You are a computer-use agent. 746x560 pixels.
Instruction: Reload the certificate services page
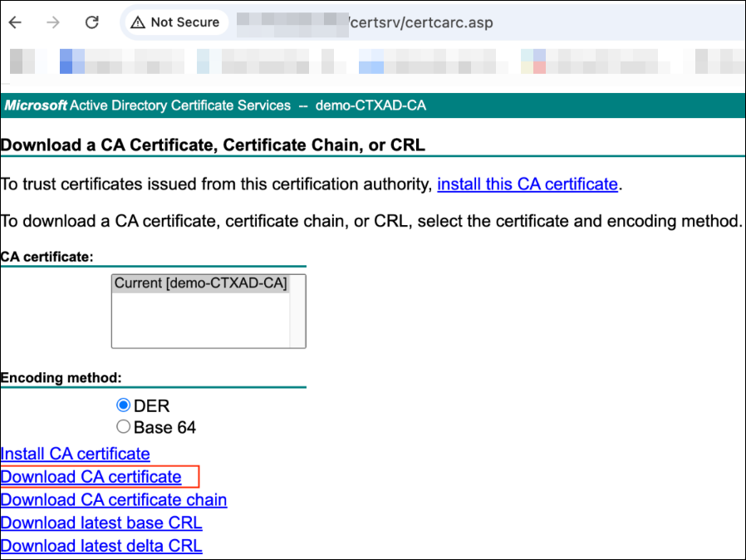92,22
